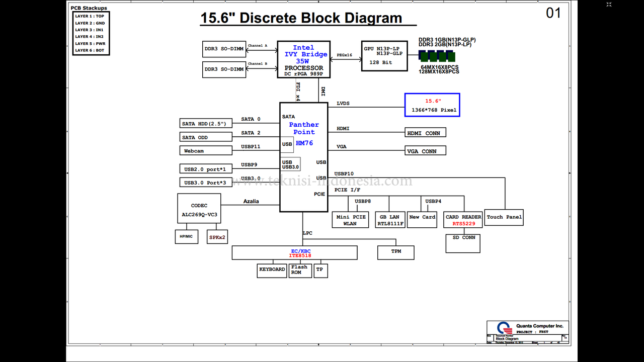Click the 'VGA CONN' block

point(426,151)
